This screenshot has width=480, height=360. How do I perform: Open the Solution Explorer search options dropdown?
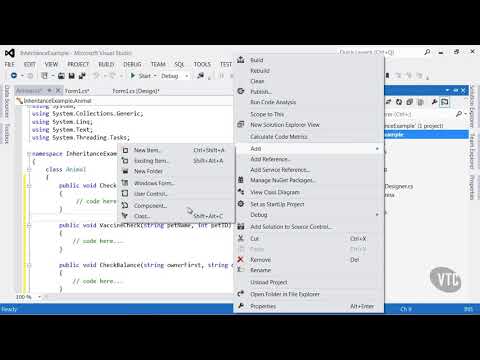coord(466,114)
